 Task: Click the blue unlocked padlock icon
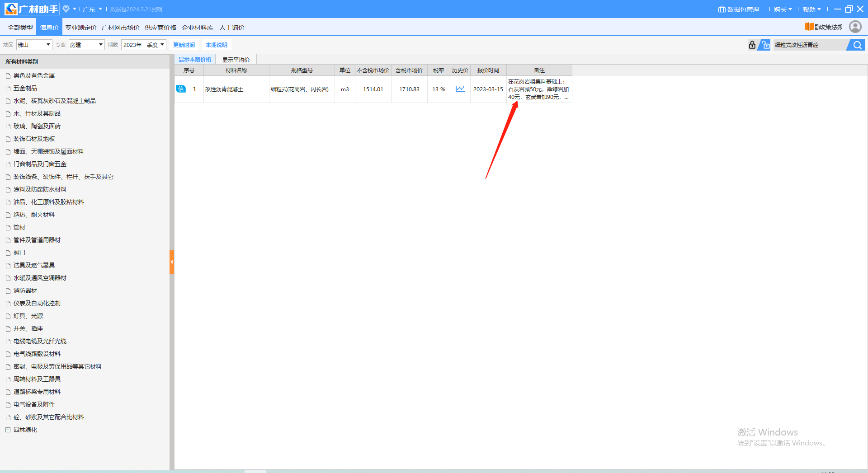764,45
